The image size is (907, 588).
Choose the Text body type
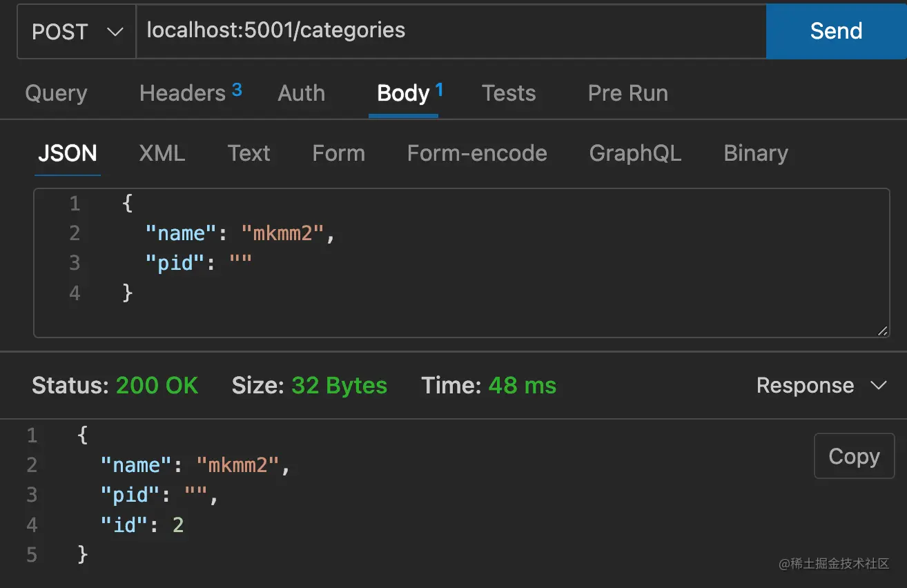(x=248, y=153)
